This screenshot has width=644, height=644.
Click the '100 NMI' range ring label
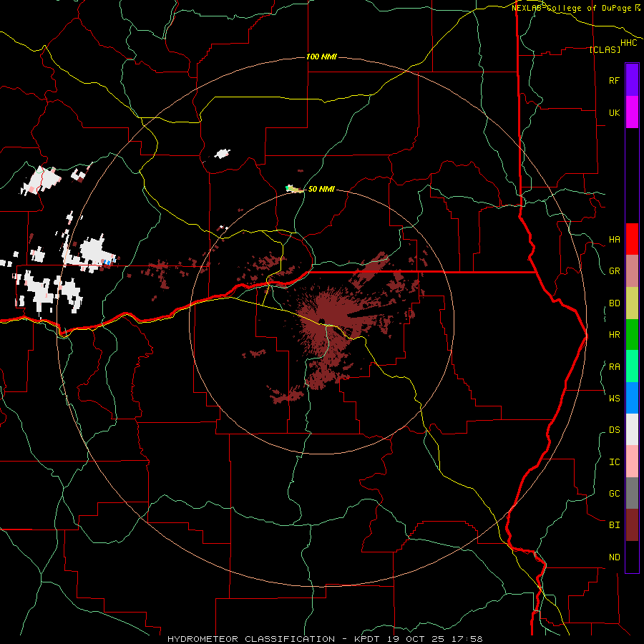[x=321, y=57]
